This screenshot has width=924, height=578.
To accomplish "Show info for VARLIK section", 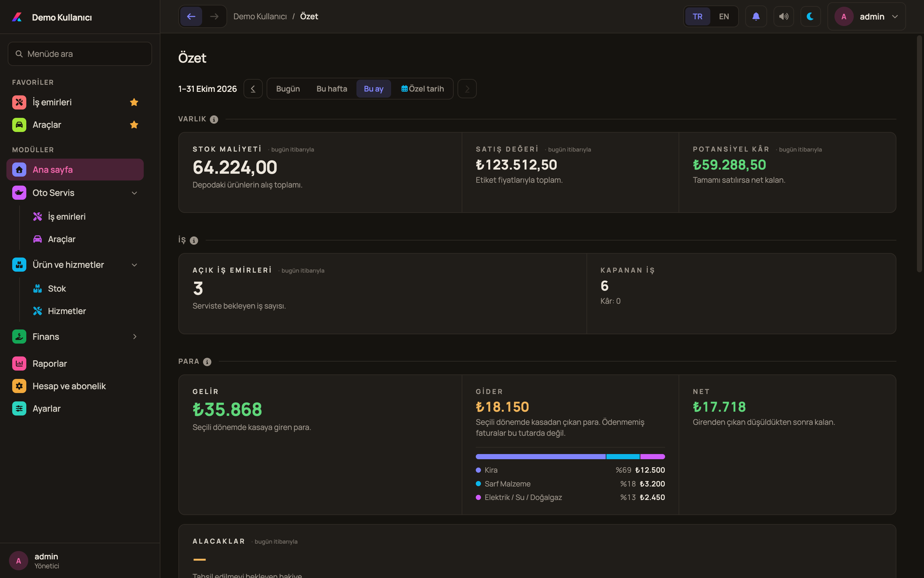I will point(214,120).
